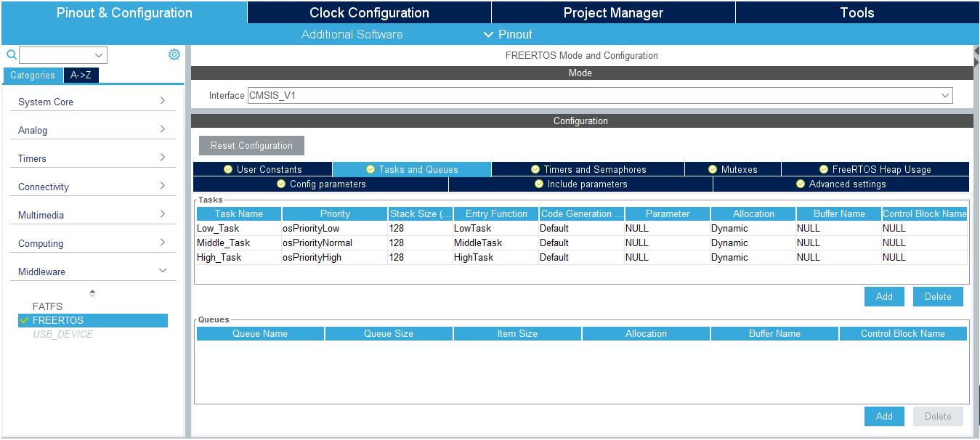Expand the Timers category
Screen dimensions: 980x440
(x=92, y=158)
